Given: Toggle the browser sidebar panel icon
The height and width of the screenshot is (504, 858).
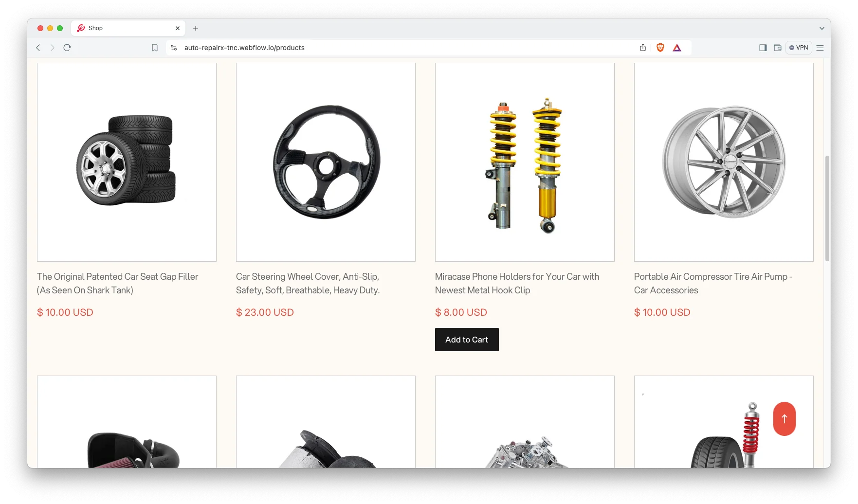Looking at the screenshot, I should click(x=763, y=48).
